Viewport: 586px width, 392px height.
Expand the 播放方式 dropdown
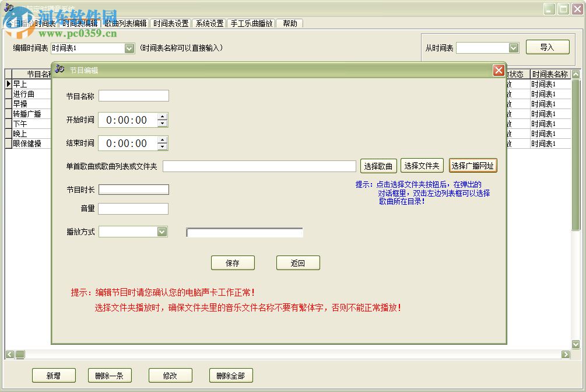[162, 232]
